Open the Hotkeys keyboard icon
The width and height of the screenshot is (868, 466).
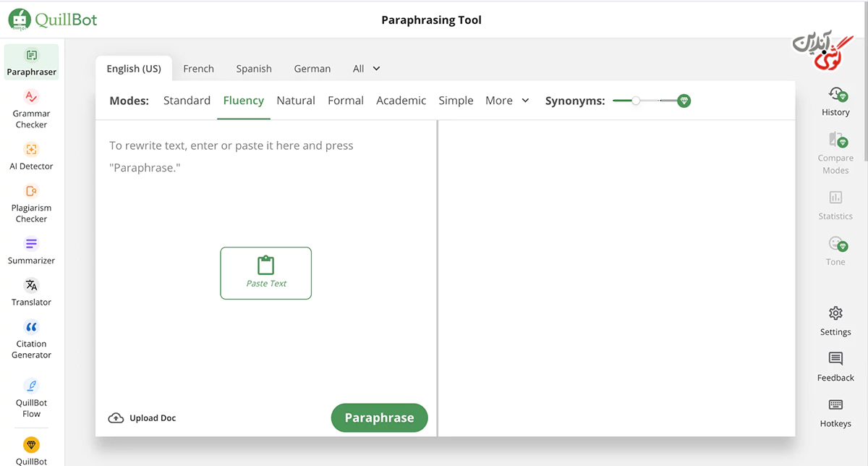pos(835,404)
